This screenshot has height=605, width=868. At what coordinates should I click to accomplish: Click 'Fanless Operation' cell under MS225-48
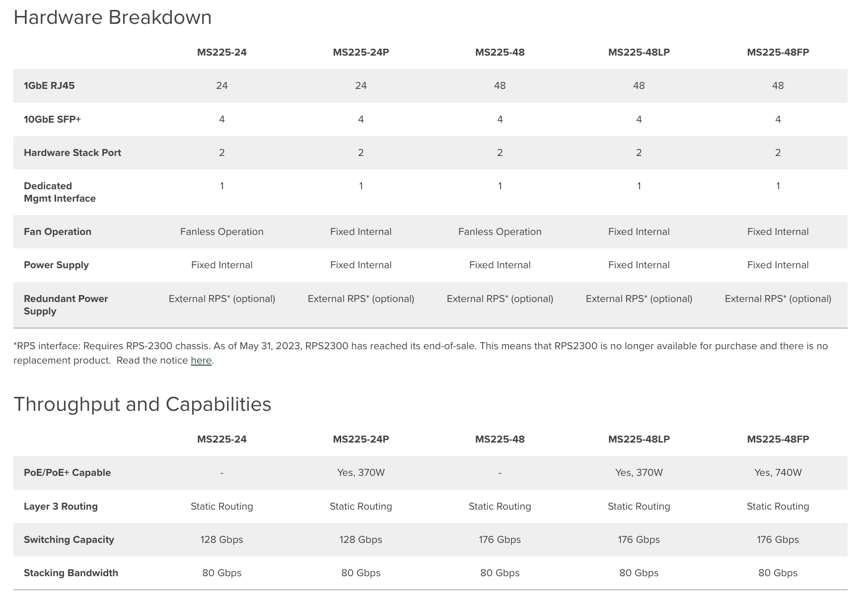click(500, 231)
